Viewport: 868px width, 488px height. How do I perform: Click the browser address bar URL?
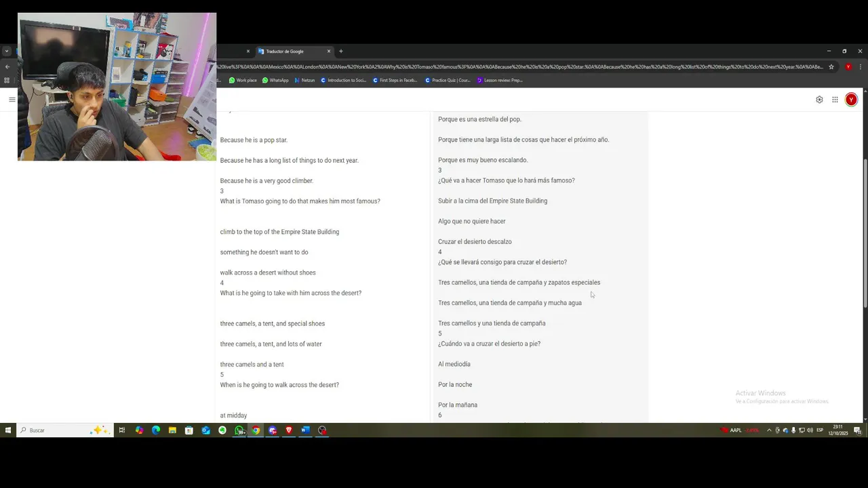click(519, 67)
